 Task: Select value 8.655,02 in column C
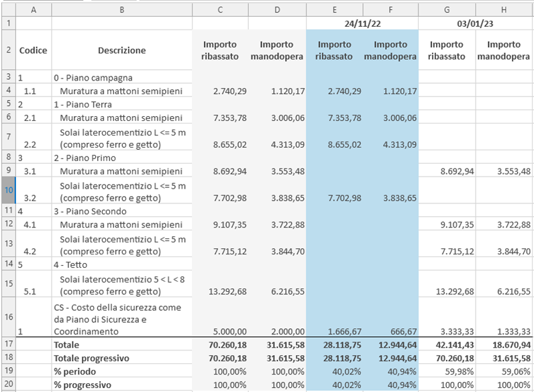[x=220, y=137]
